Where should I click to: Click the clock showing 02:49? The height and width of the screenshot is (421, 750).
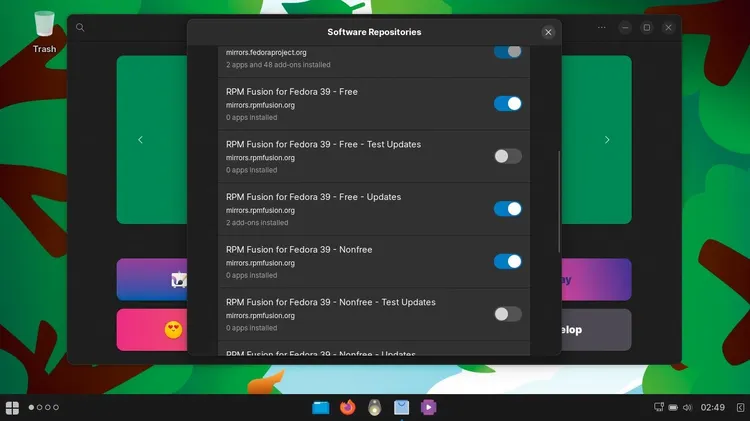713,408
